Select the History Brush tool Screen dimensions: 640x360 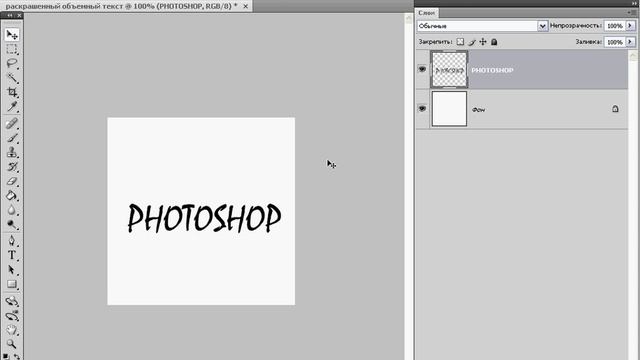pos(12,167)
